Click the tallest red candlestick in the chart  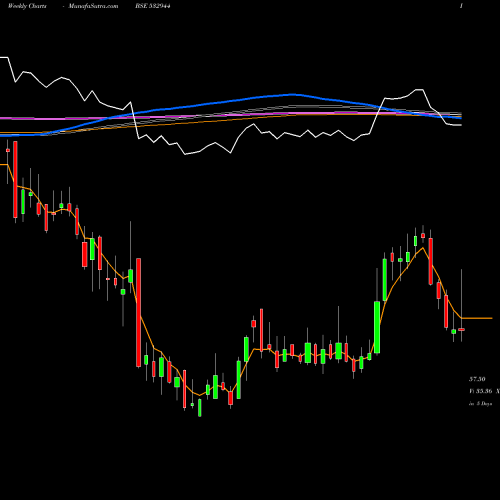point(138,312)
